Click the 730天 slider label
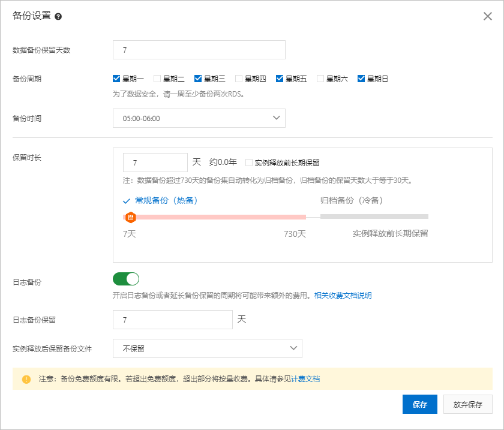 coord(295,234)
